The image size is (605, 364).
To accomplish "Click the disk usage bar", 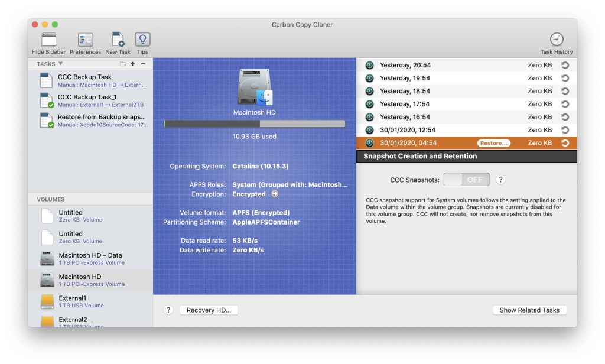I will (254, 123).
